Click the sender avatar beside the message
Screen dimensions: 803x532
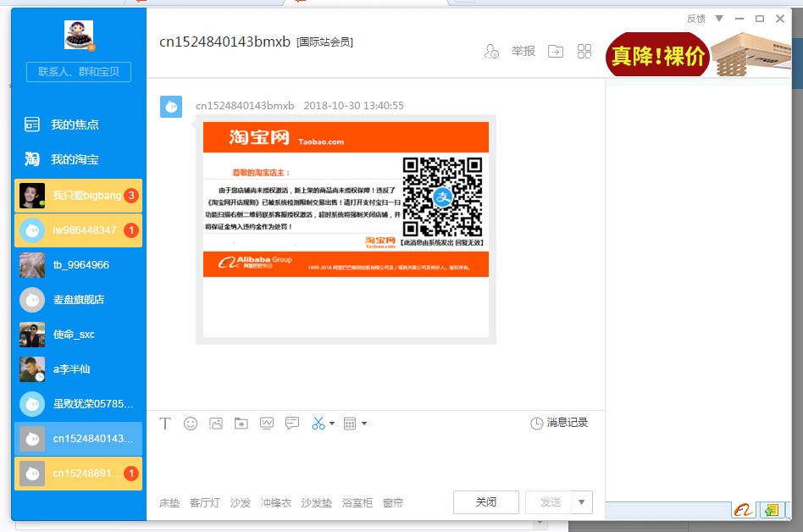pos(171,107)
